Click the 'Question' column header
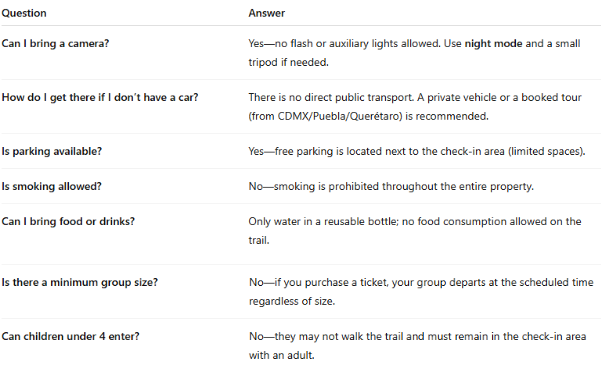This screenshot has width=601, height=370. [x=24, y=13]
